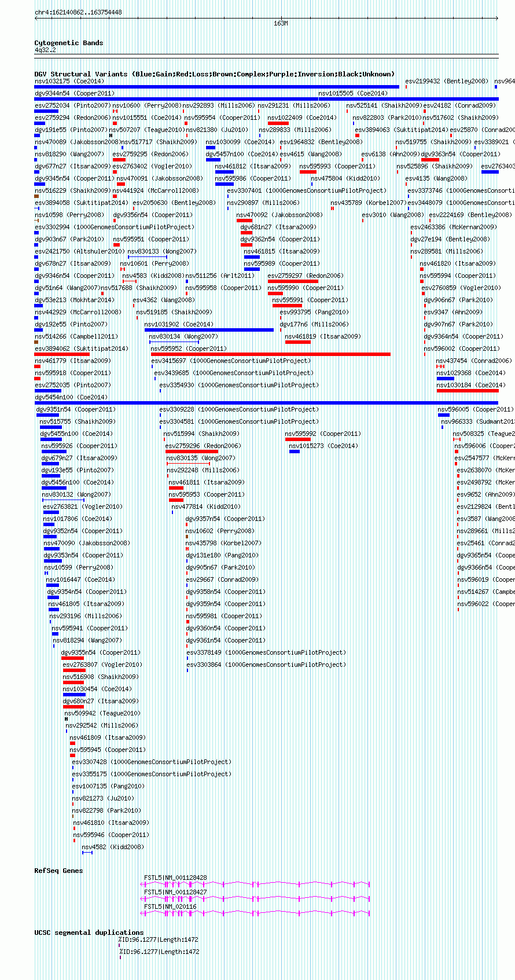Viewport: 515px width, 980px height.
Task: Open variant nsv1032175 (Coe2014)
Action: click(x=69, y=81)
